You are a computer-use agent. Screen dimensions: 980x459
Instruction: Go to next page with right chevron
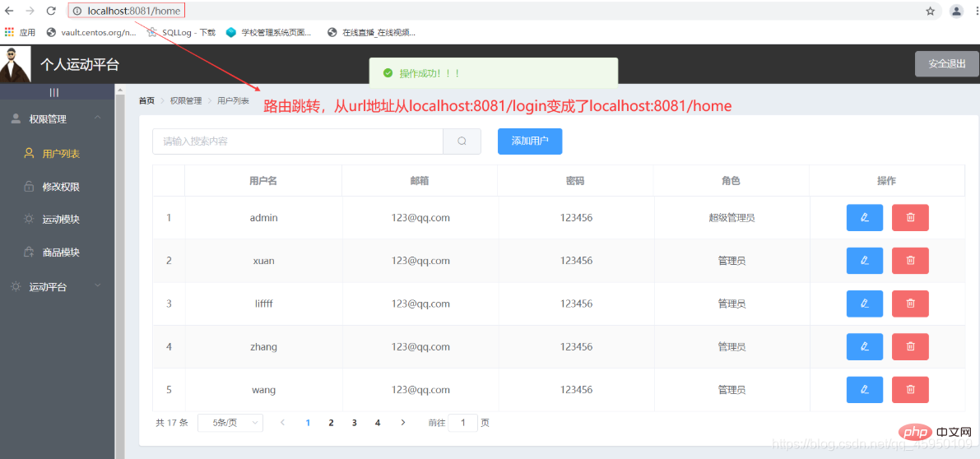click(402, 423)
